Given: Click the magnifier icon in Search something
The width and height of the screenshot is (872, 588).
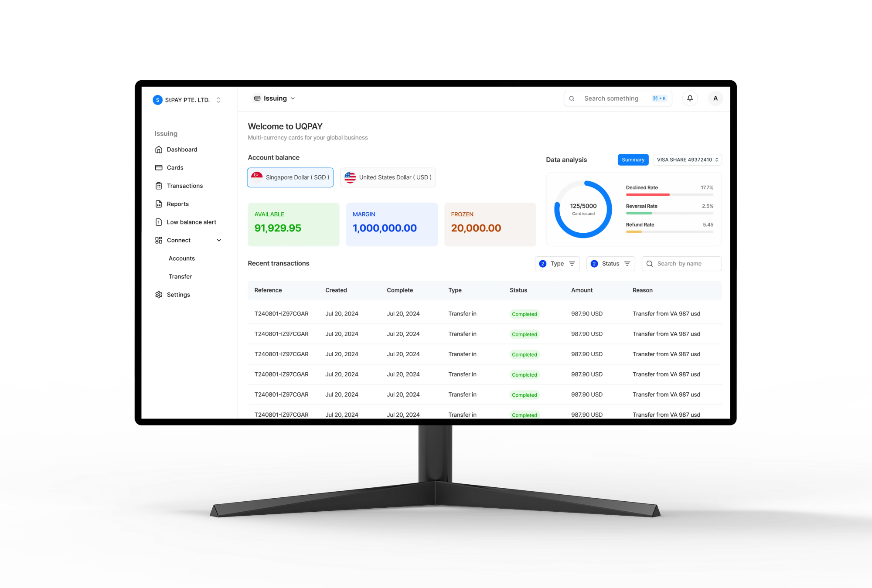Looking at the screenshot, I should tap(572, 99).
